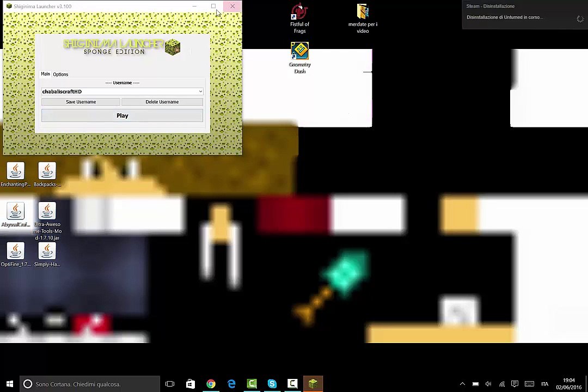Open the username dropdown arrow
Viewport: 588px width, 392px height.
[200, 91]
